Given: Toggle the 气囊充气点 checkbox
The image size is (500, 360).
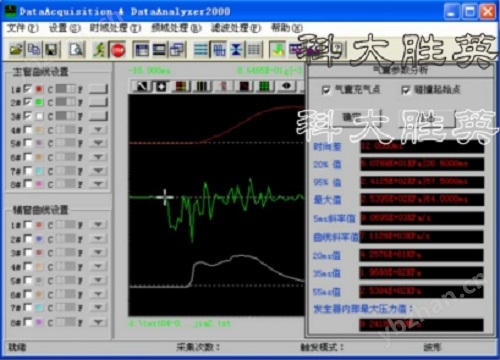Looking at the screenshot, I should click(x=326, y=90).
